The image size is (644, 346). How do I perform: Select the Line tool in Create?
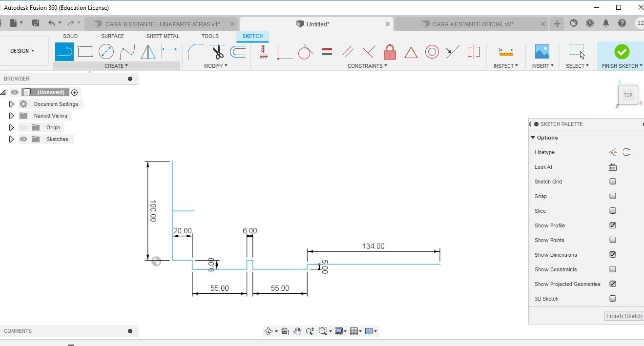64,52
